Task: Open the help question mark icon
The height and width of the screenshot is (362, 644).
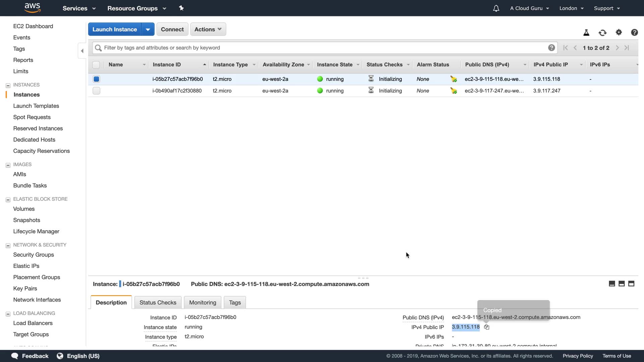Action: pos(634,32)
